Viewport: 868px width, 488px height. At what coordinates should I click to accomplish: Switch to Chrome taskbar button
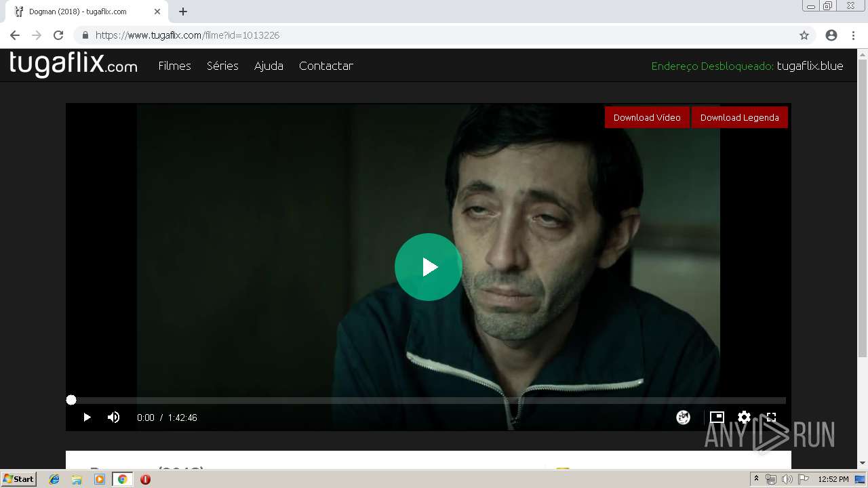122,479
